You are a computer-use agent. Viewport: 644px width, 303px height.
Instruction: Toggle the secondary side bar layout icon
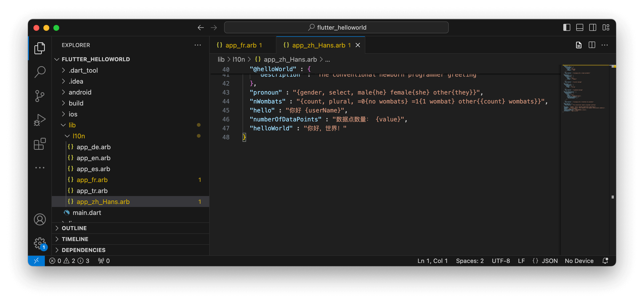(x=592, y=27)
